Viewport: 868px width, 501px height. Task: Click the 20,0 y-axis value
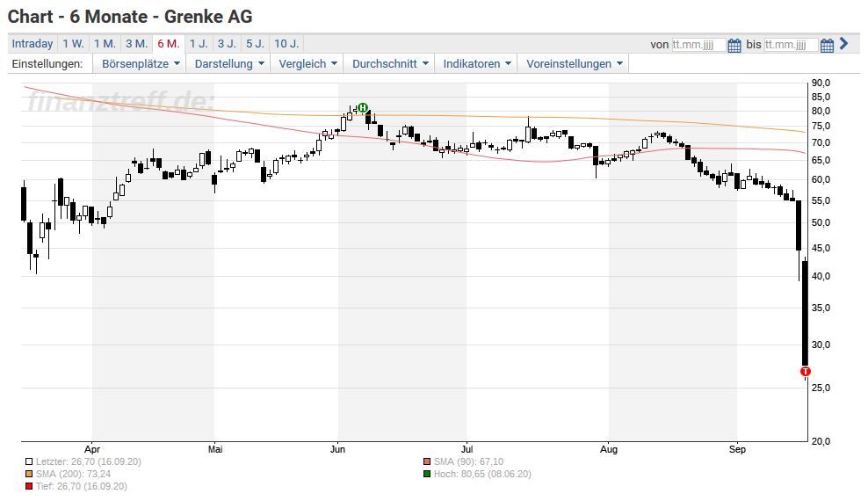coord(821,441)
